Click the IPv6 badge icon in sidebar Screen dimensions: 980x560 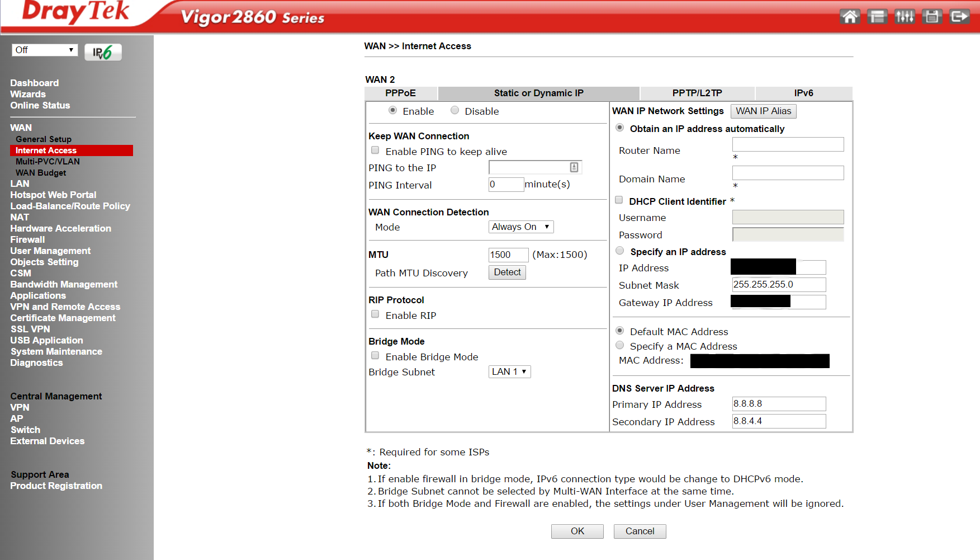[103, 52]
